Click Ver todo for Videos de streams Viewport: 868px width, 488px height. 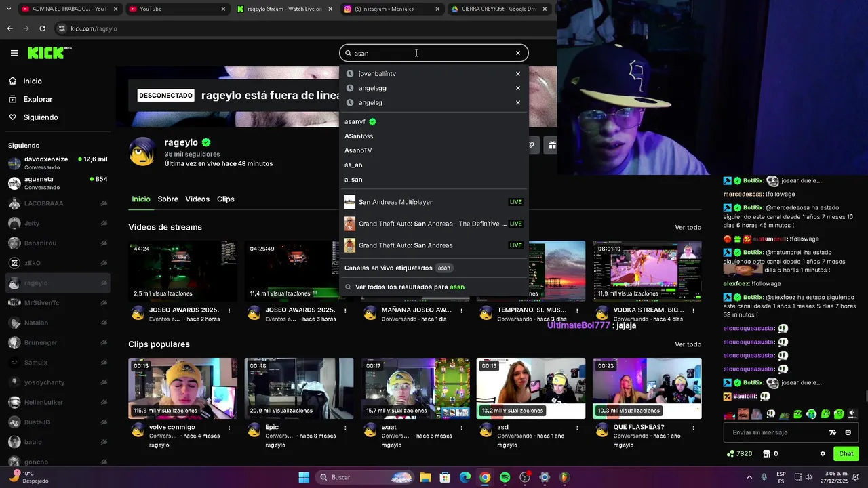[688, 227]
